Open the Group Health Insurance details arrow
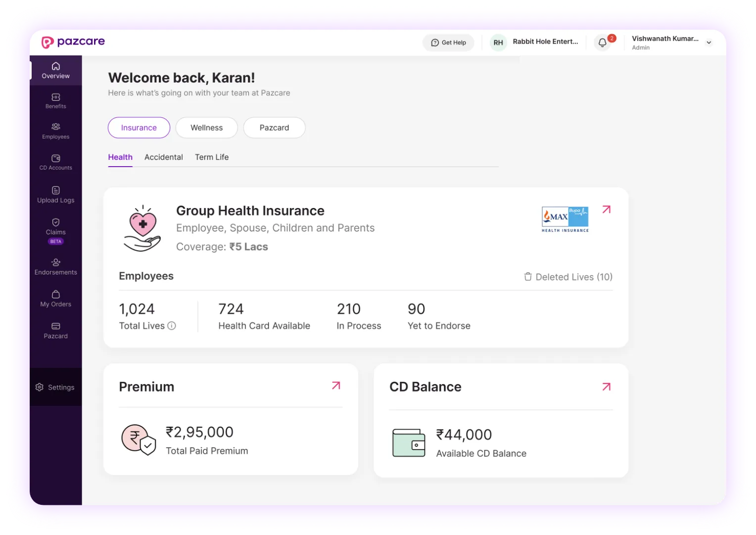The width and height of the screenshot is (756, 535). coord(606,210)
